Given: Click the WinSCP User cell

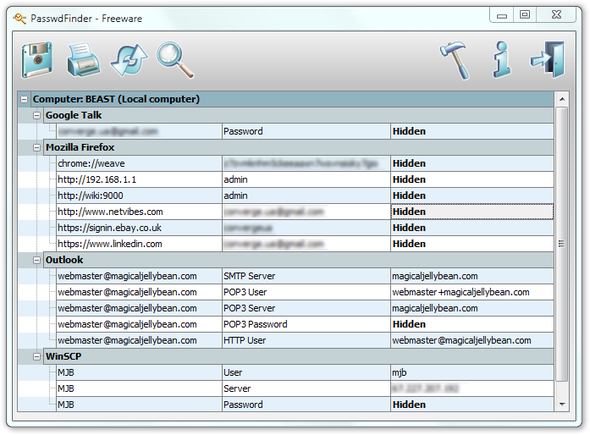Looking at the screenshot, I should pos(306,373).
